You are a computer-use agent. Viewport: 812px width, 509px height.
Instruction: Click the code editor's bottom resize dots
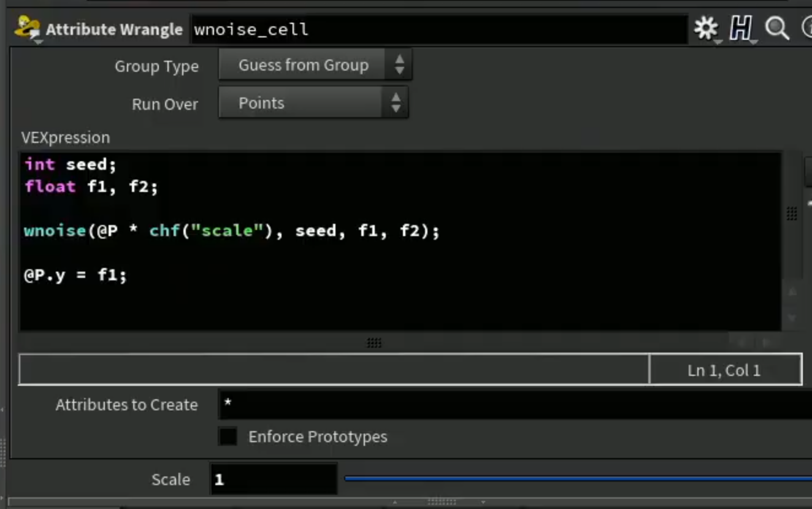coord(374,343)
